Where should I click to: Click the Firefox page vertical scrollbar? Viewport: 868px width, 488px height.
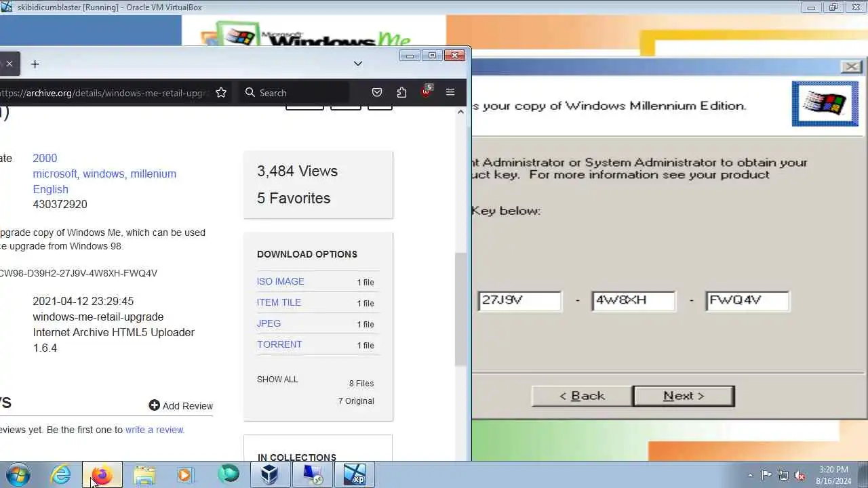pyautogui.click(x=460, y=308)
